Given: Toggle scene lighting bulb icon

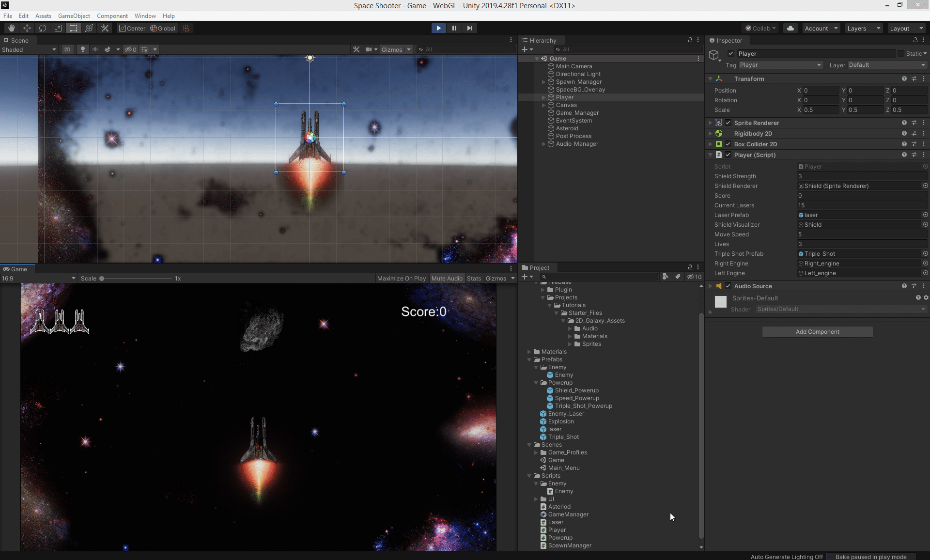Looking at the screenshot, I should [83, 49].
